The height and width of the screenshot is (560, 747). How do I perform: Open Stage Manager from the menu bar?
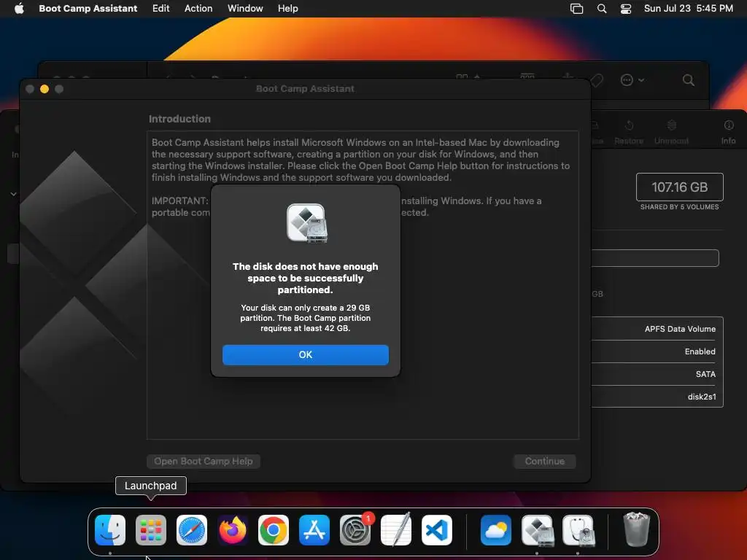576,9
